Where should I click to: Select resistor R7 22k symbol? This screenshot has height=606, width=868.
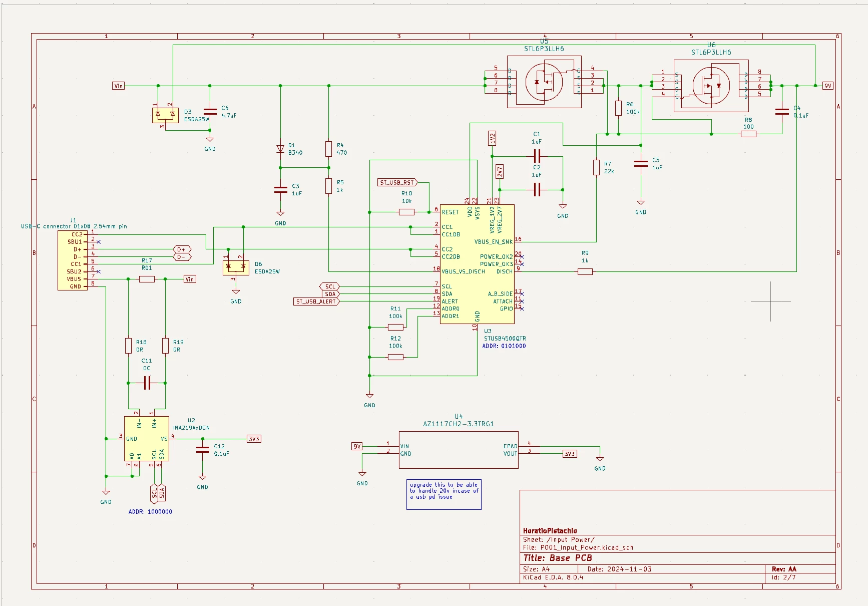[596, 167]
